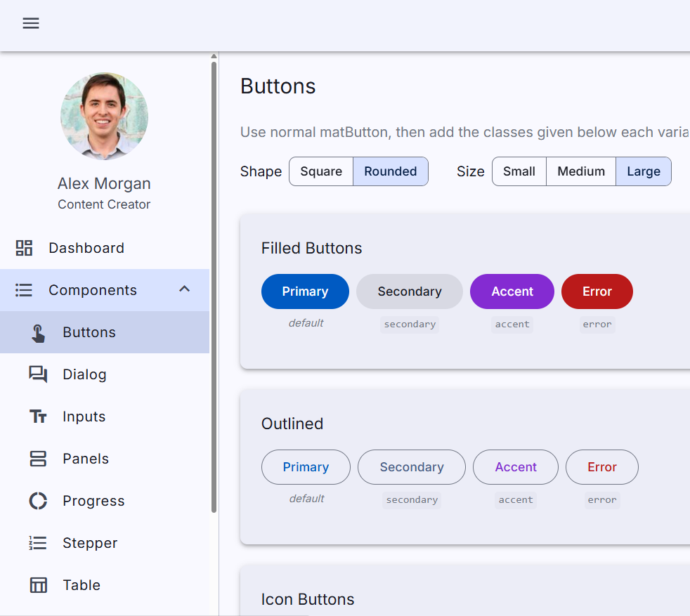690x616 pixels.
Task: Go to the Table page
Action: click(105, 585)
